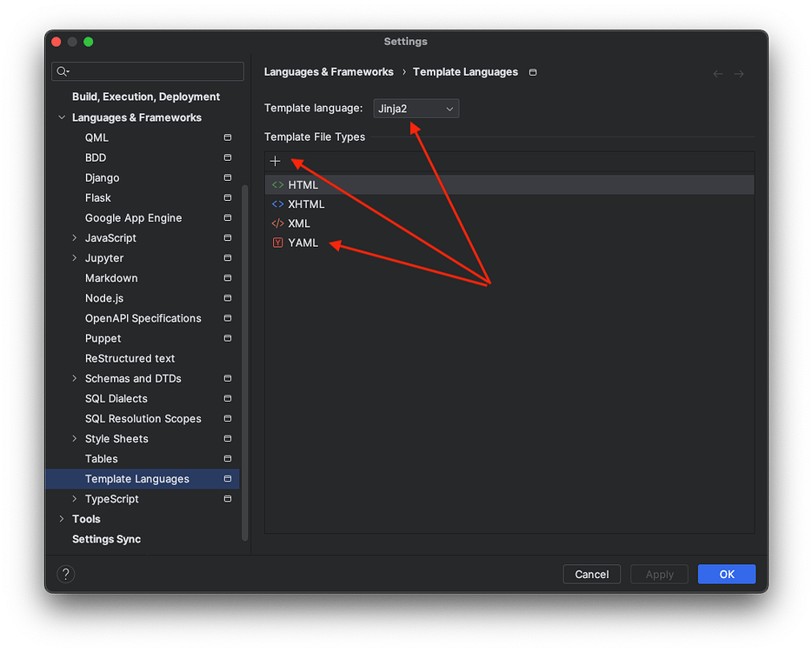Confirm settings with the OK button
812x652 pixels.
[727, 574]
